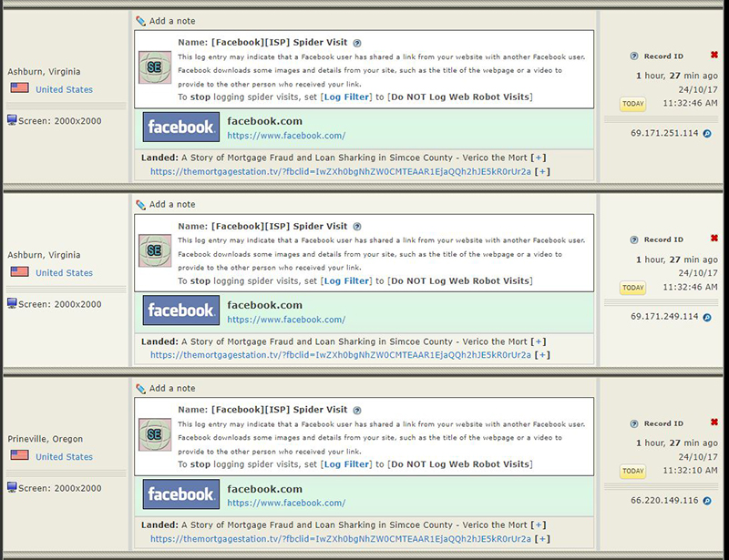Viewport: 729px width, 560px height.
Task: Select IP address text 66.220.149.116
Action: tap(664, 501)
